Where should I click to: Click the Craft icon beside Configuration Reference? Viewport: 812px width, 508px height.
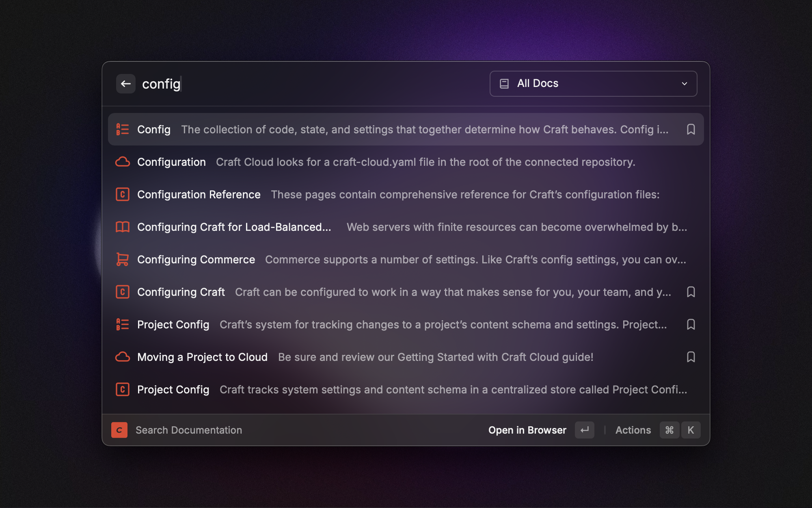point(122,194)
